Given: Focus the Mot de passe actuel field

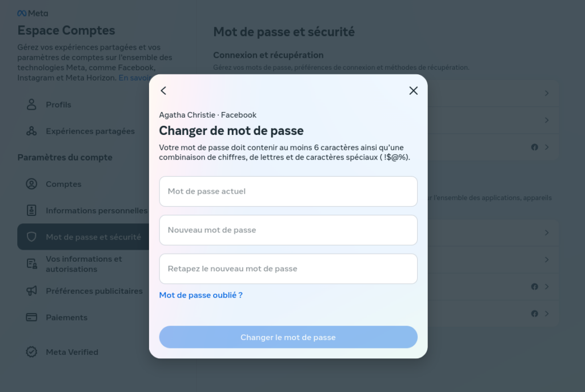Looking at the screenshot, I should point(288,191).
